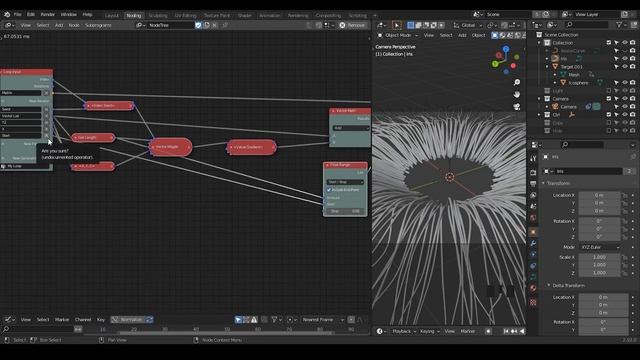Viewport: 640px width, 360px height.
Task: Open the Start / Stop dropdown in node
Action: (345, 182)
